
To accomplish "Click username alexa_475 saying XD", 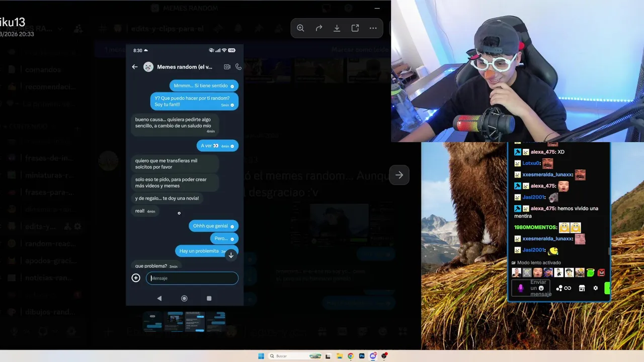I will click(543, 152).
